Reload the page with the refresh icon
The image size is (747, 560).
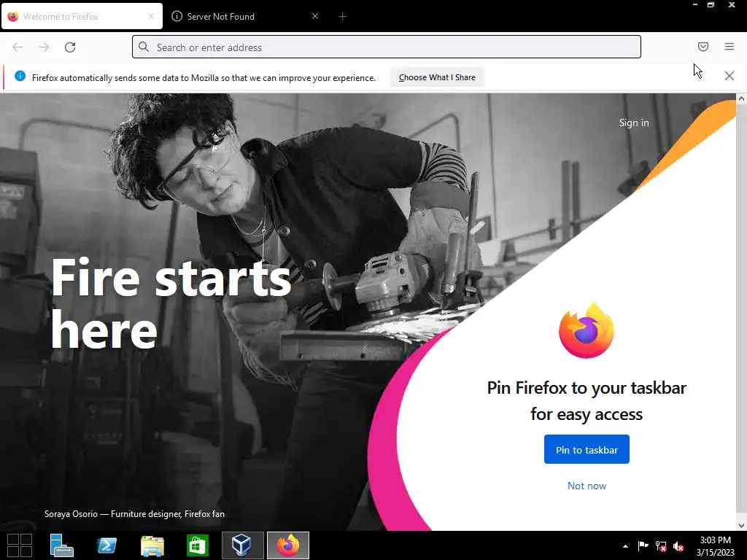70,47
